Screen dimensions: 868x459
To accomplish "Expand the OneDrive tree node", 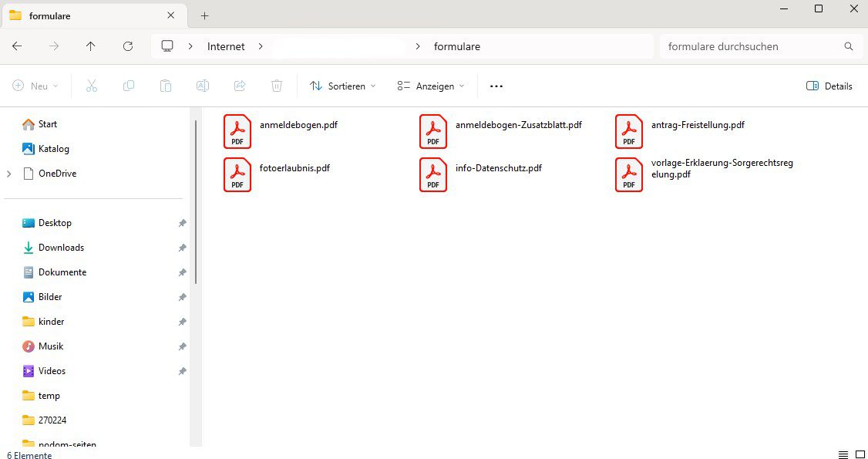I will coord(8,174).
